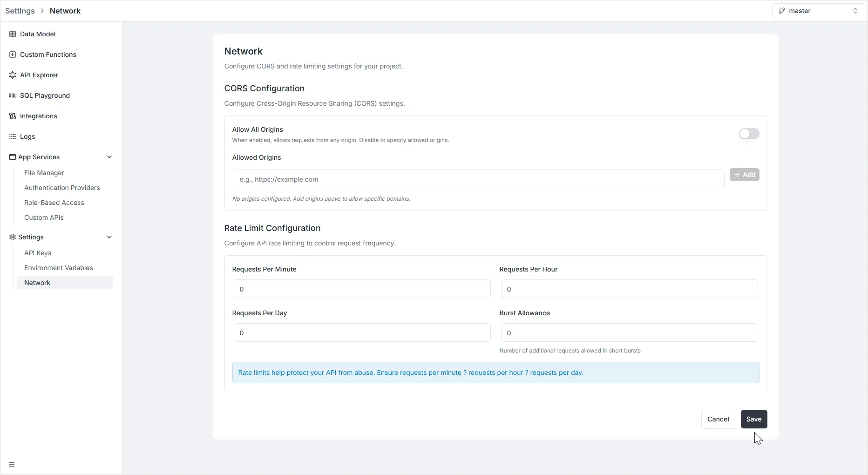868x475 pixels.
Task: Navigate to Settings in the breadcrumb
Action: click(x=20, y=10)
